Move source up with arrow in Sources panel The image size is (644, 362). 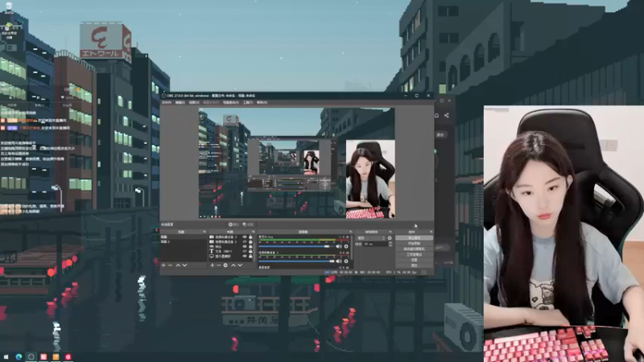point(233,265)
